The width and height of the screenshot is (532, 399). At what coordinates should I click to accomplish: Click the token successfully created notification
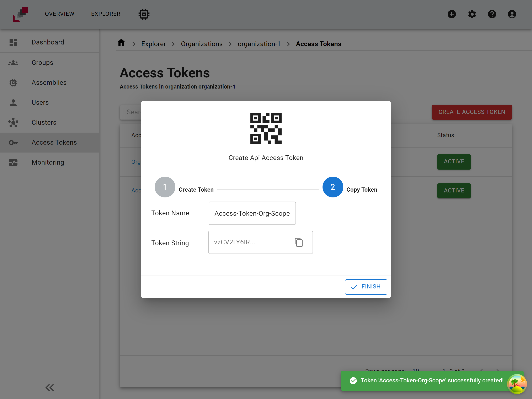[432, 381]
